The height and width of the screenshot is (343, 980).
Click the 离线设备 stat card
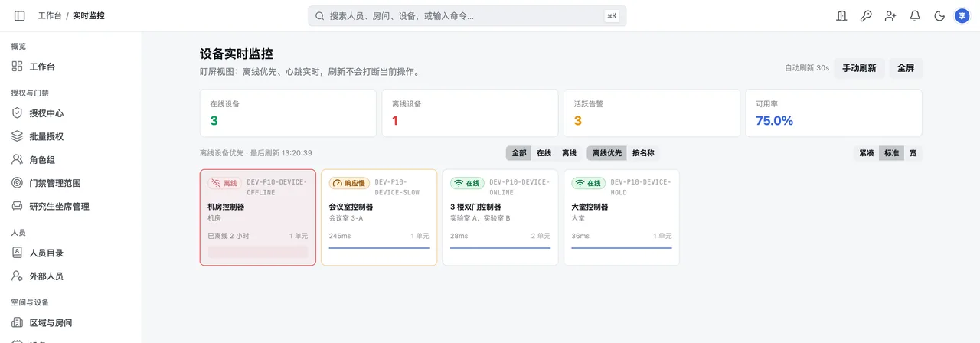pyautogui.click(x=469, y=113)
